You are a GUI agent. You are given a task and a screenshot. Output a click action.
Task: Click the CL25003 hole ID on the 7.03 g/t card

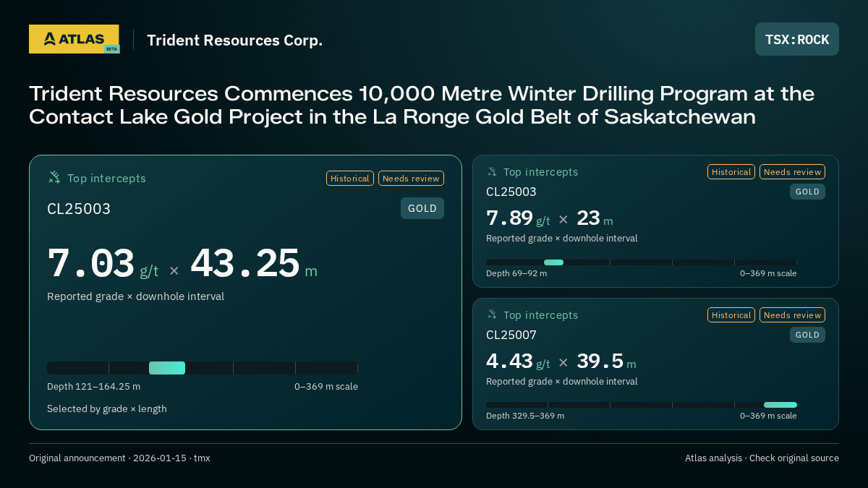[79, 209]
